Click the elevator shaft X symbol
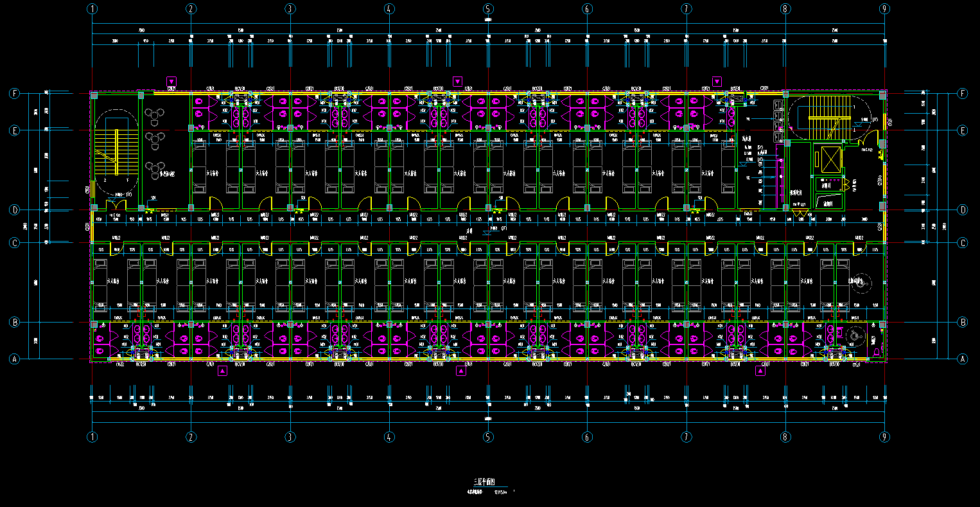This screenshot has height=507, width=980. (829, 159)
